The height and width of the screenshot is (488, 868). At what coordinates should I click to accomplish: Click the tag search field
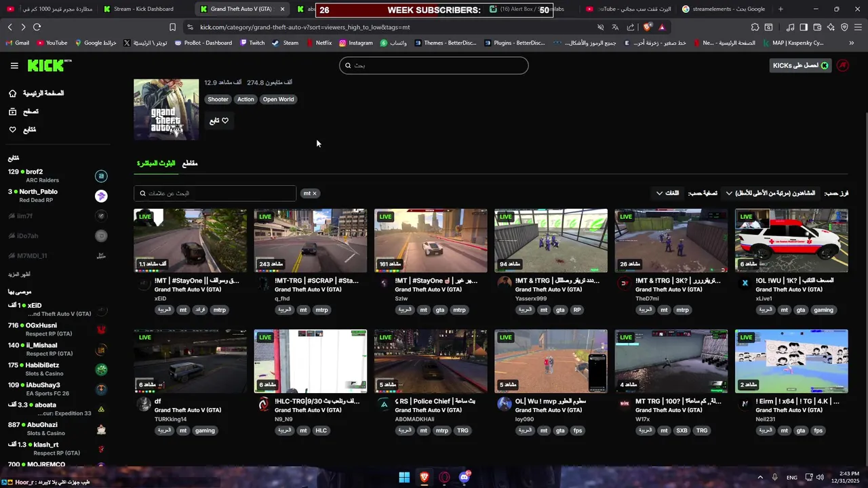(215, 193)
